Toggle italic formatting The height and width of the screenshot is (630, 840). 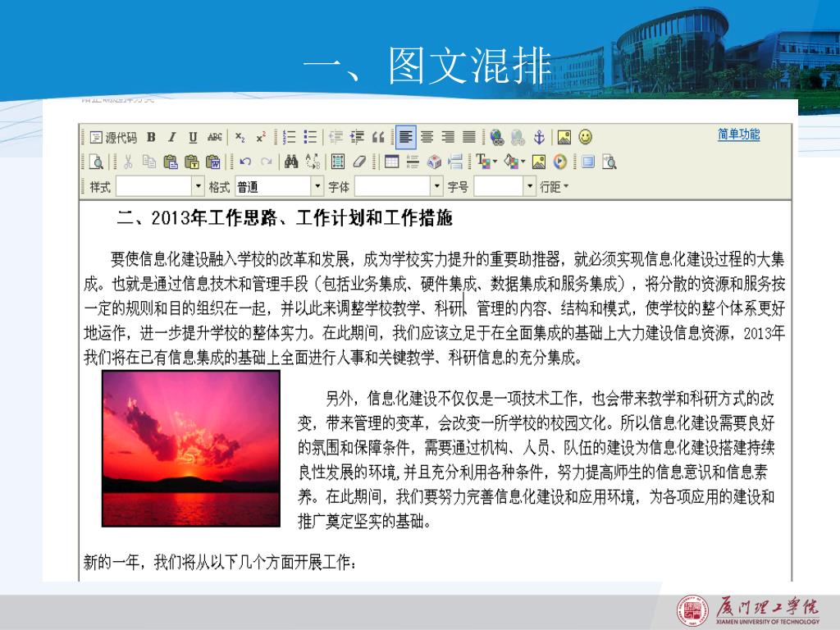point(172,138)
